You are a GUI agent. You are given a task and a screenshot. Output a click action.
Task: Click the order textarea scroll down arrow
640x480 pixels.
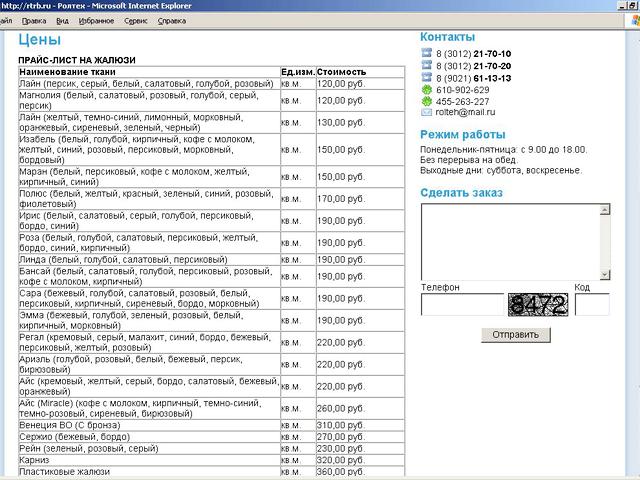(x=604, y=274)
